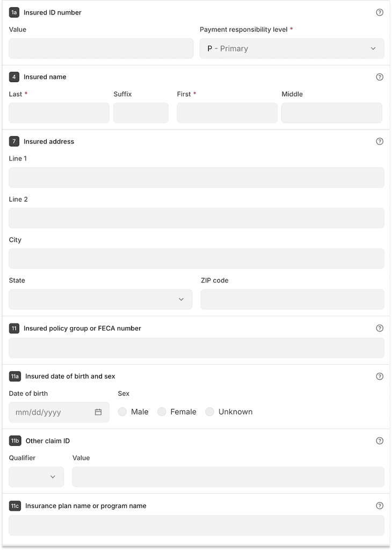392x550 pixels.
Task: Open the date of birth calendar picker
Action: click(97, 412)
